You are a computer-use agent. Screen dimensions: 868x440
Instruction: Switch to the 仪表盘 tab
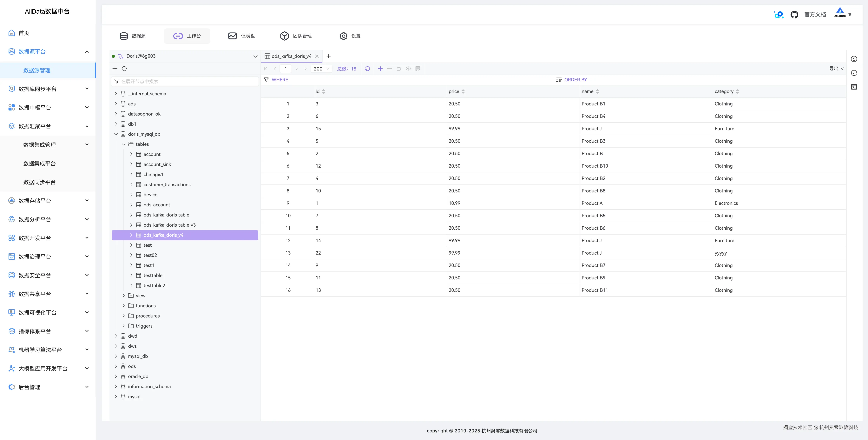pyautogui.click(x=242, y=36)
